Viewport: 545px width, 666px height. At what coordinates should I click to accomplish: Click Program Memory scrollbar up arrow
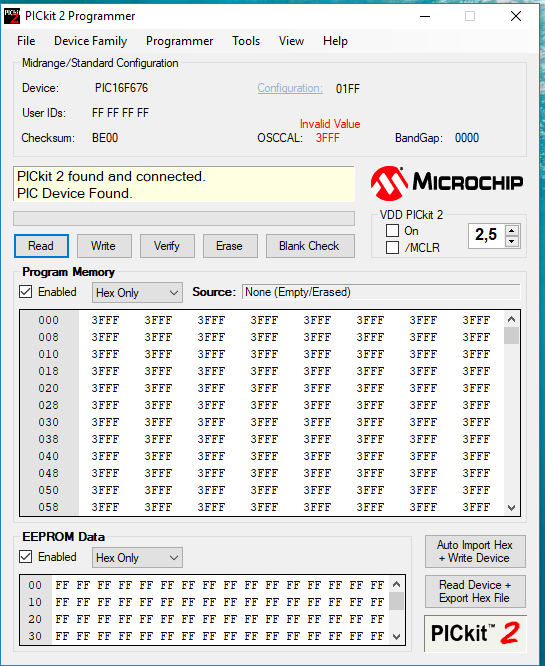tap(511, 319)
